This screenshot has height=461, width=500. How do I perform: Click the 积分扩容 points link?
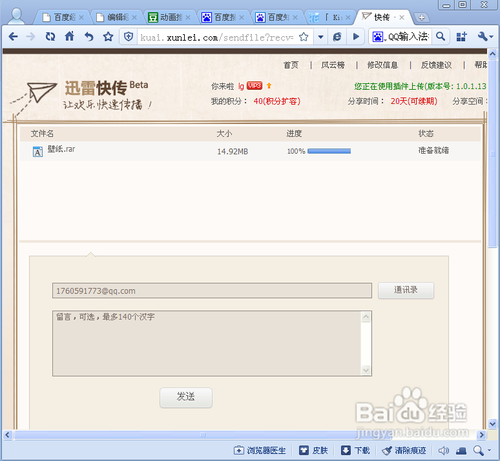click(x=277, y=101)
